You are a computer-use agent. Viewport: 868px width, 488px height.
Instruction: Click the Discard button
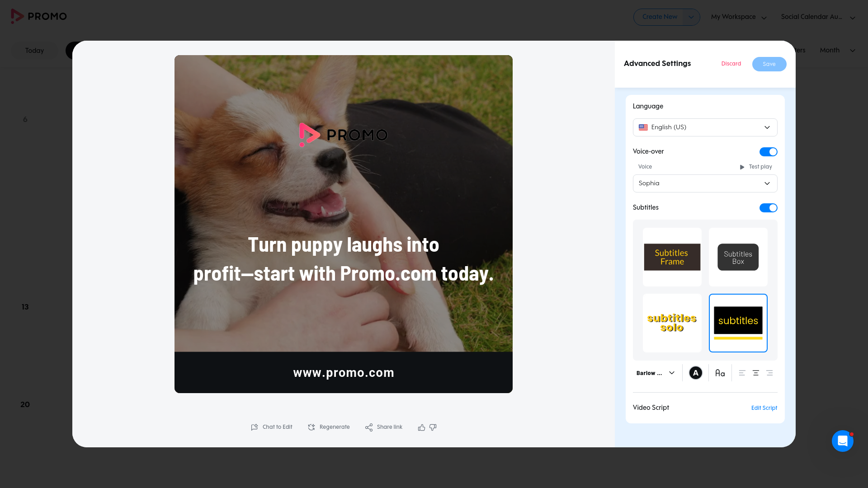point(731,64)
